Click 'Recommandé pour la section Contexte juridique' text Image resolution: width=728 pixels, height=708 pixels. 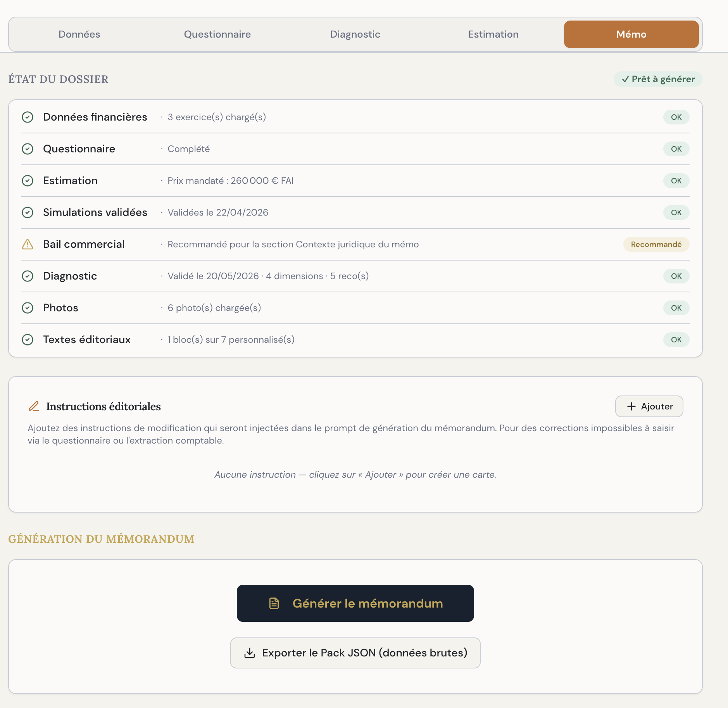point(293,244)
